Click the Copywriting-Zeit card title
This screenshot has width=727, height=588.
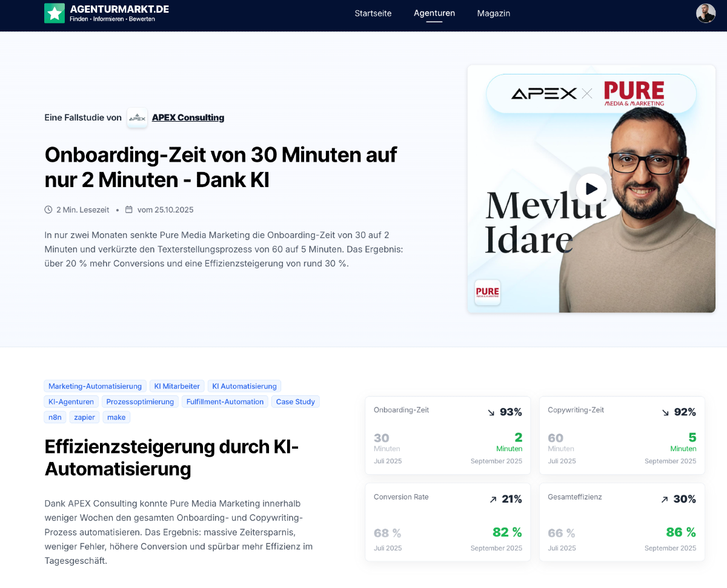pyautogui.click(x=576, y=410)
